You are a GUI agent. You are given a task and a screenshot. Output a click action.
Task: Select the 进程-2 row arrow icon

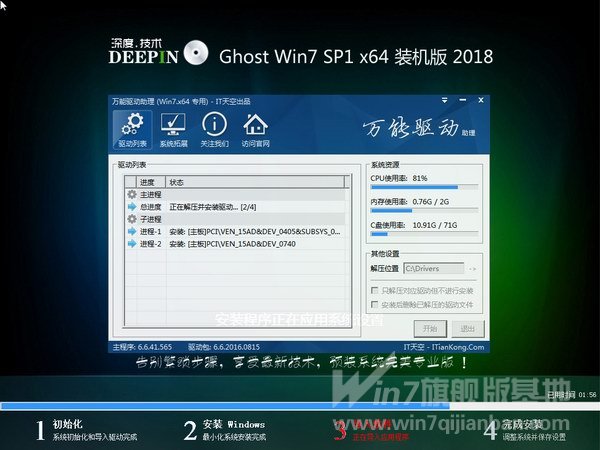click(x=132, y=244)
